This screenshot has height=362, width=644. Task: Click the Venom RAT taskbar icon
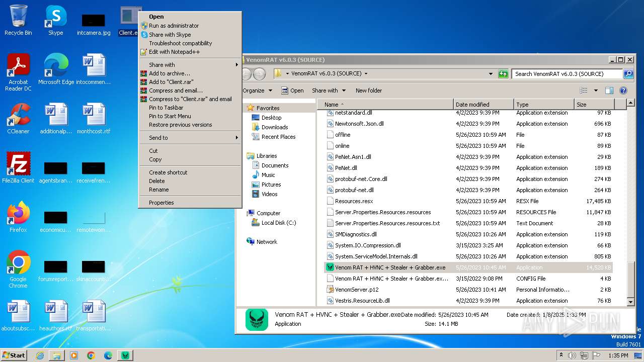point(125,355)
